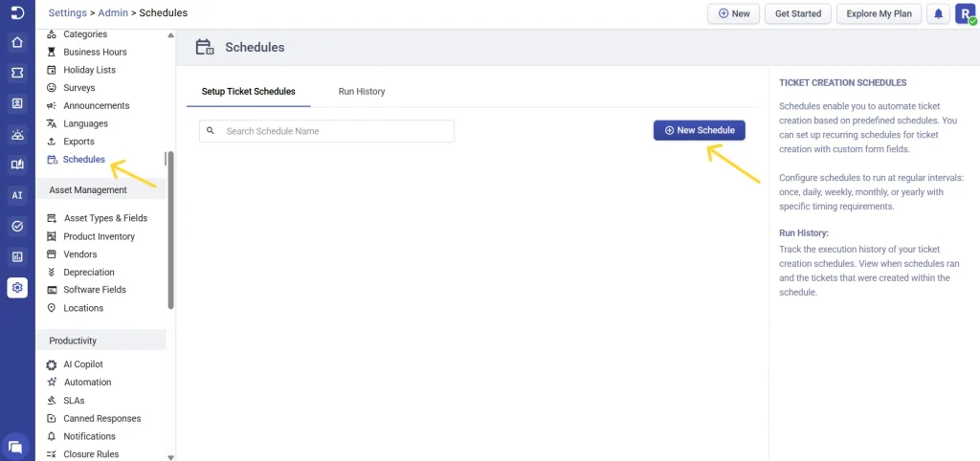This screenshot has height=461, width=980.
Task: Click the Get Started button
Action: click(797, 13)
